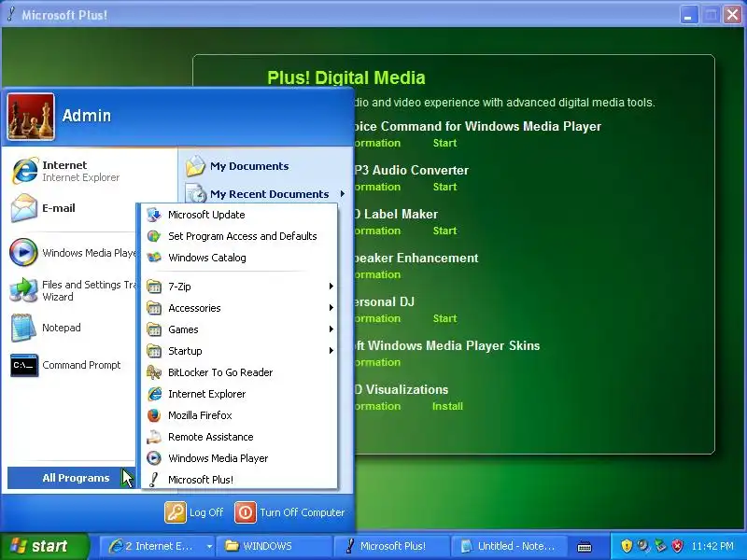
Task: Click the Command Prompt icon
Action: coord(24,365)
